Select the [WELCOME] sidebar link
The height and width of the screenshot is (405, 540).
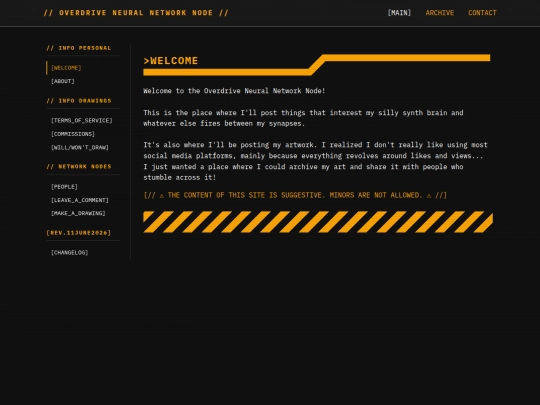point(66,68)
